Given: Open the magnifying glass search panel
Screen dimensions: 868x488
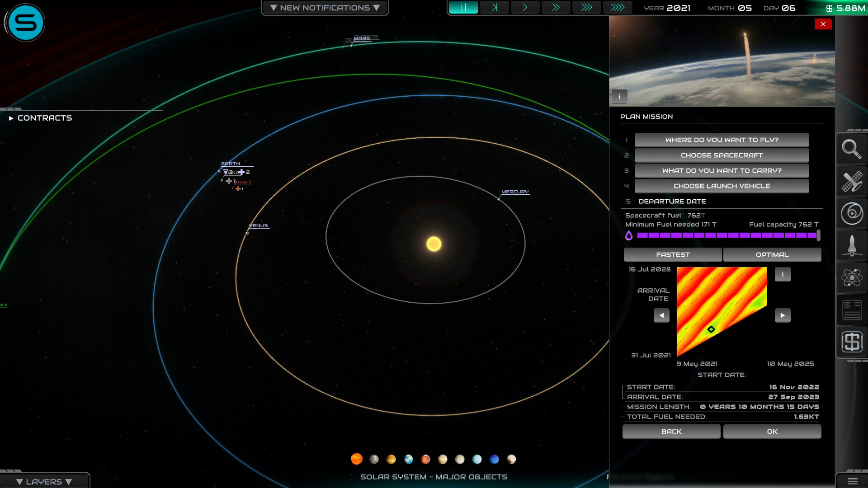Looking at the screenshot, I should click(x=852, y=149).
